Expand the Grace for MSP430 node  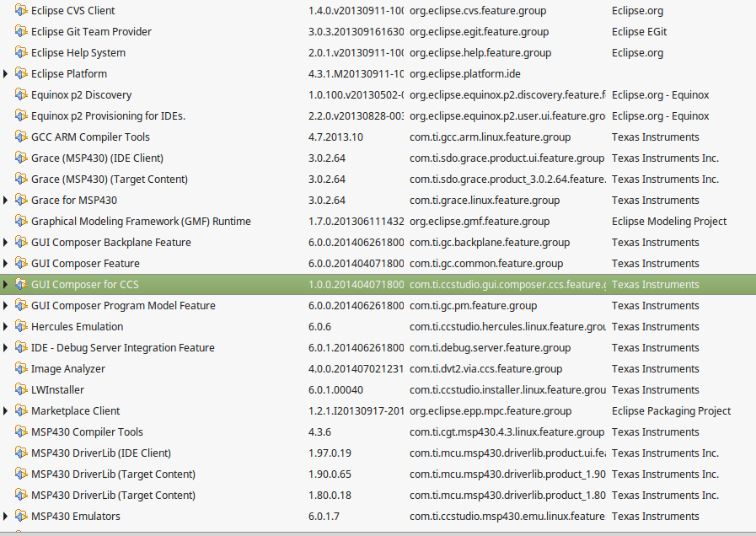point(5,200)
